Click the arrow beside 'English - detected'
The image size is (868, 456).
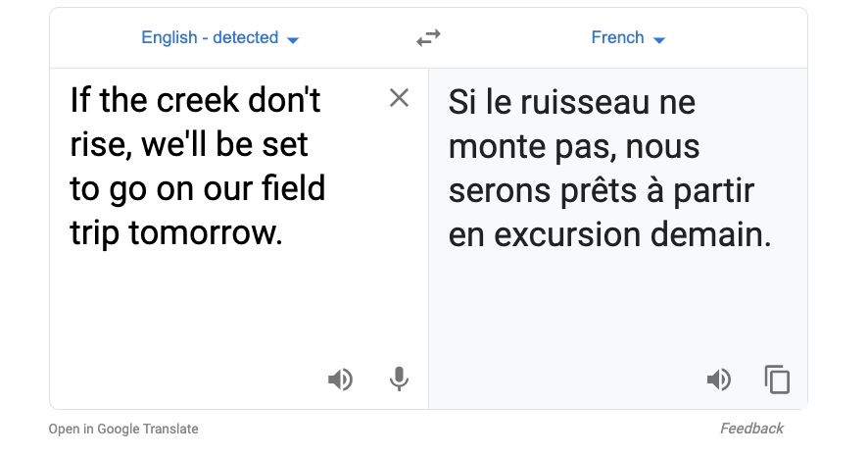tap(293, 39)
